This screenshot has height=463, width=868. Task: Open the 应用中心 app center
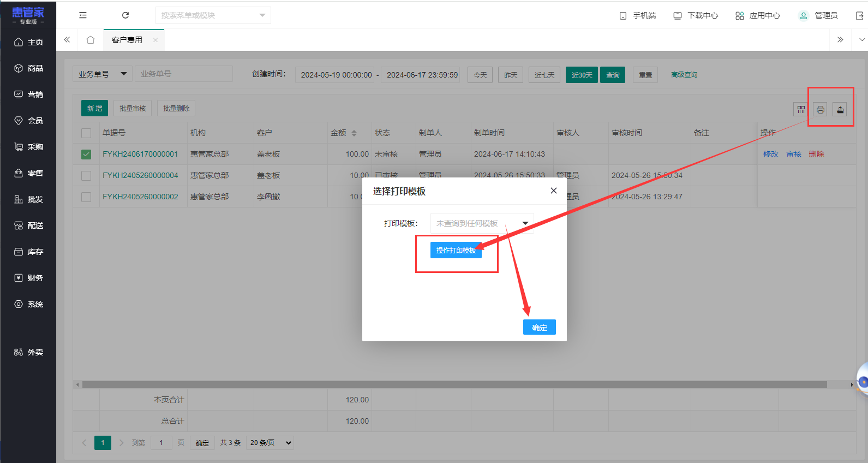click(x=758, y=15)
